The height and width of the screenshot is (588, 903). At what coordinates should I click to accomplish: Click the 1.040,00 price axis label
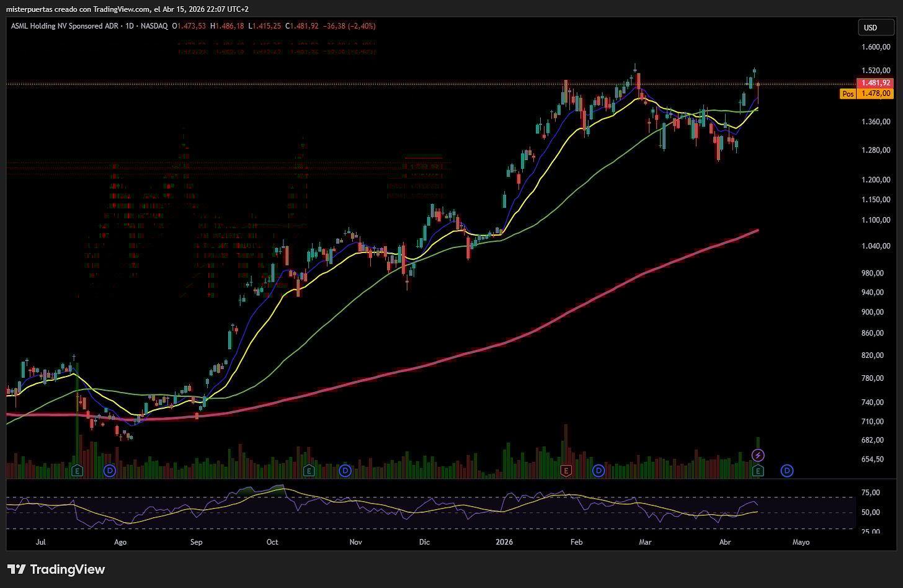pos(876,246)
